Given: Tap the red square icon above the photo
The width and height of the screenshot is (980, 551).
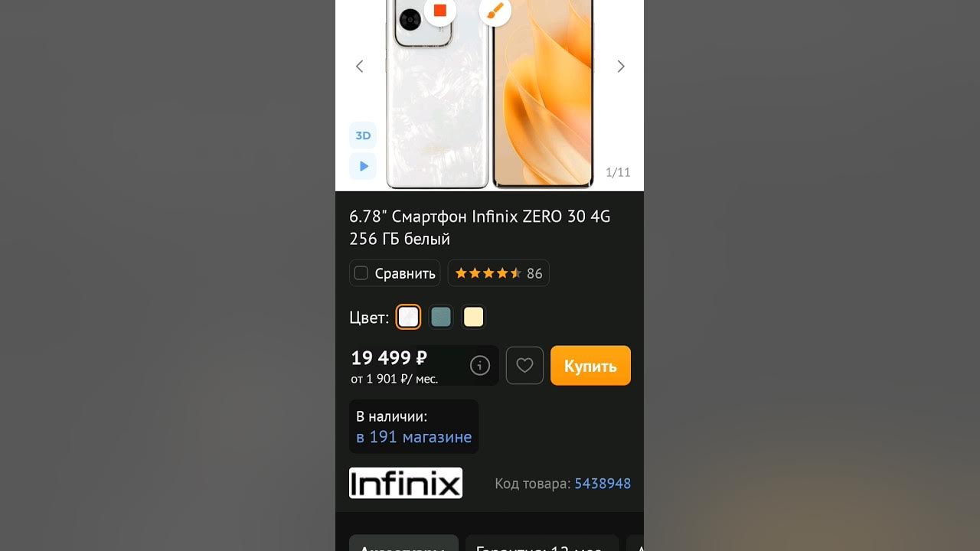Looking at the screenshot, I should point(440,11).
